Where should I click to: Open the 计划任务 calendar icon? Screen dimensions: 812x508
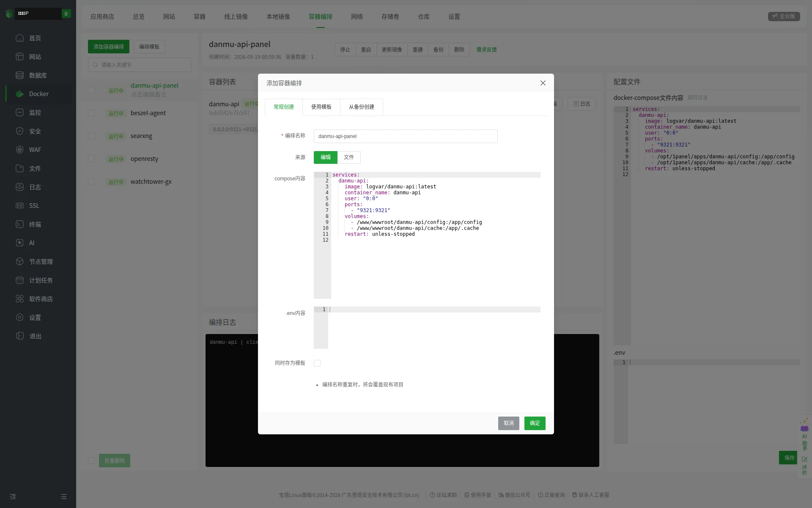coord(19,280)
